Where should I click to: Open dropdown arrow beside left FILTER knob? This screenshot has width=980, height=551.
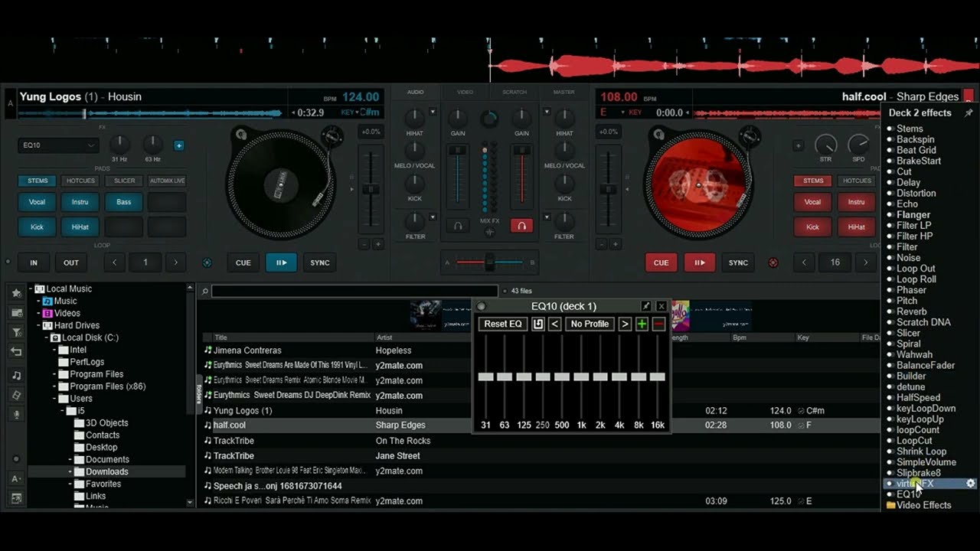pos(433,217)
